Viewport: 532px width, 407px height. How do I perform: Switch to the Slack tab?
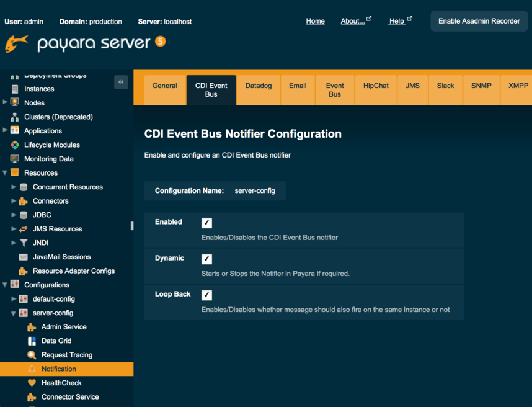pyautogui.click(x=445, y=90)
